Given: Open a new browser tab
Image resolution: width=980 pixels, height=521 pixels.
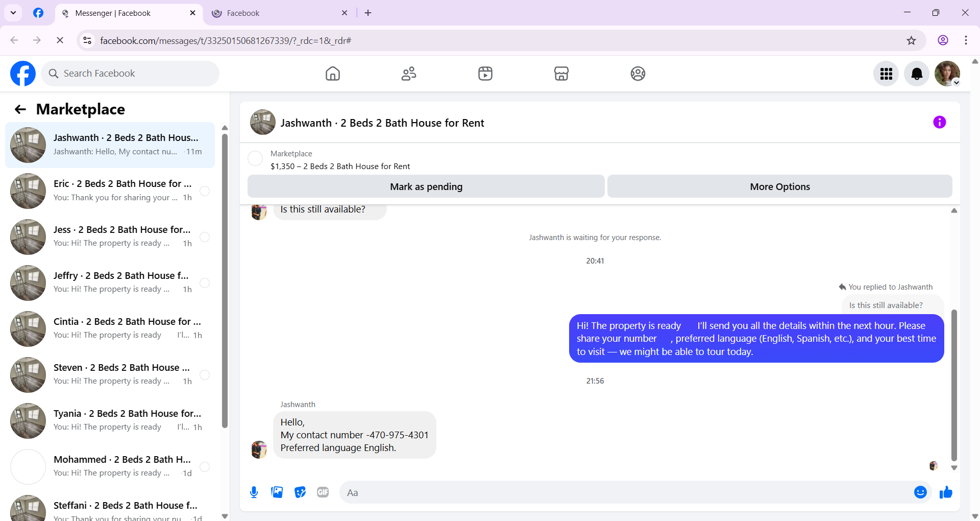Looking at the screenshot, I should pyautogui.click(x=368, y=13).
